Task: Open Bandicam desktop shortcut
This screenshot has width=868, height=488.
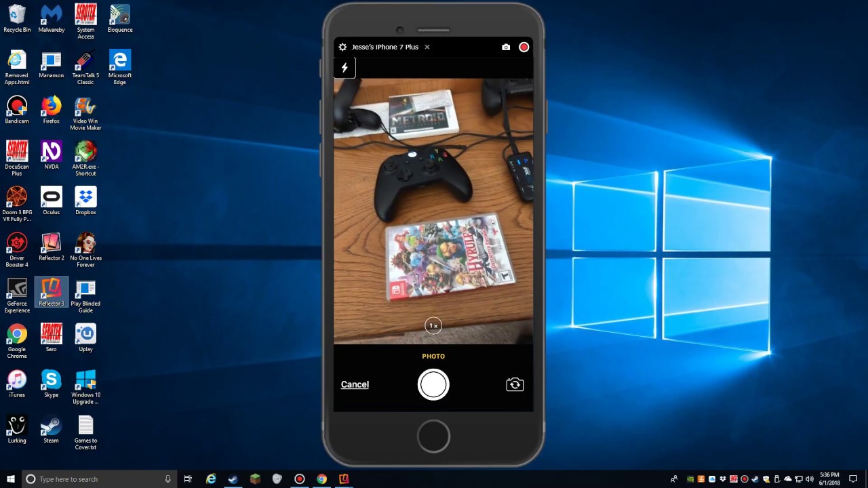Action: (17, 109)
